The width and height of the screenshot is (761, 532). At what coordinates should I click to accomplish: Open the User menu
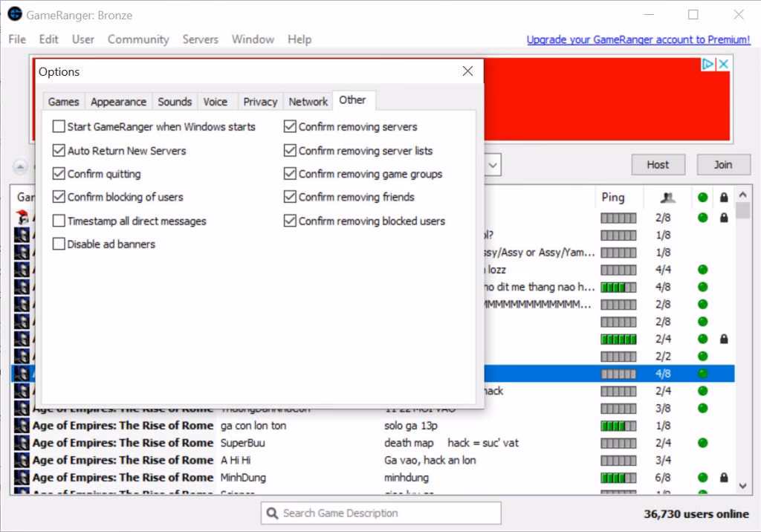click(x=83, y=39)
